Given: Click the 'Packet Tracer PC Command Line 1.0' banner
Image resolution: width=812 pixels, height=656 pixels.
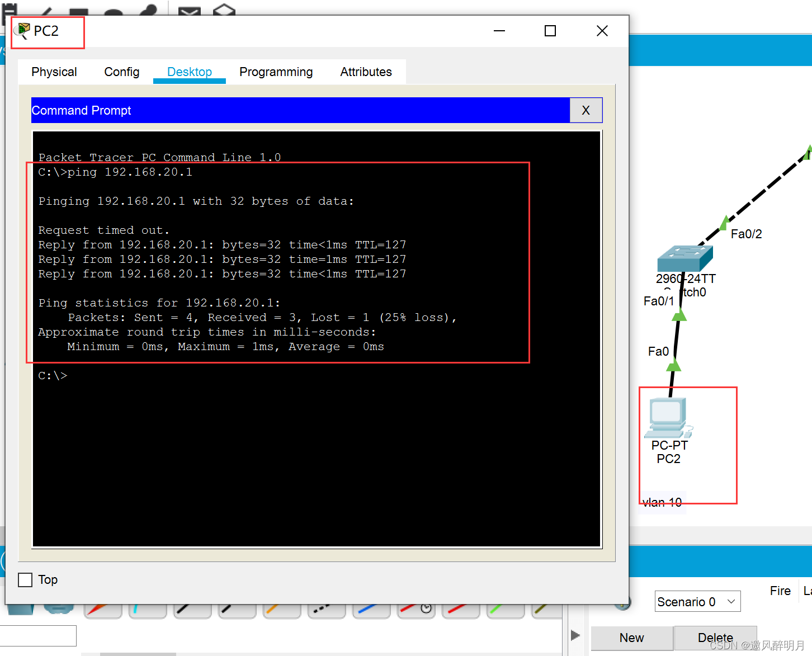Looking at the screenshot, I should click(159, 158).
